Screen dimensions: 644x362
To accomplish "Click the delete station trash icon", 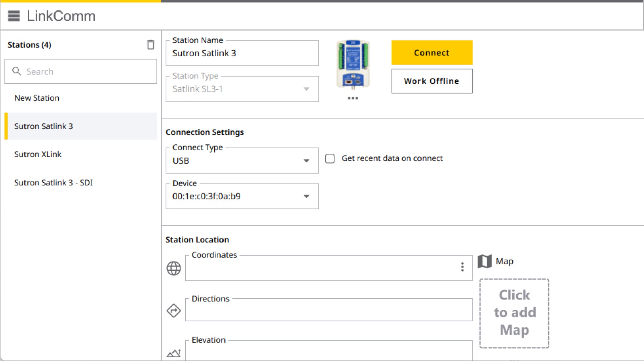I will [x=151, y=45].
